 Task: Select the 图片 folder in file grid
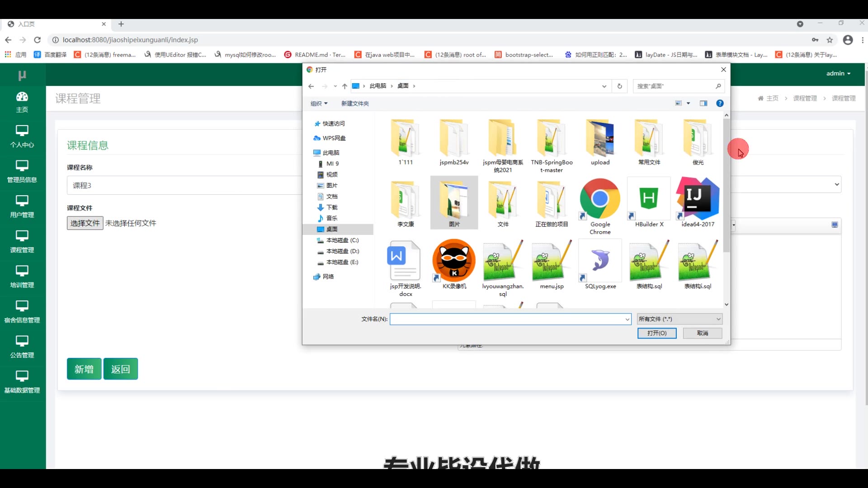point(454,203)
